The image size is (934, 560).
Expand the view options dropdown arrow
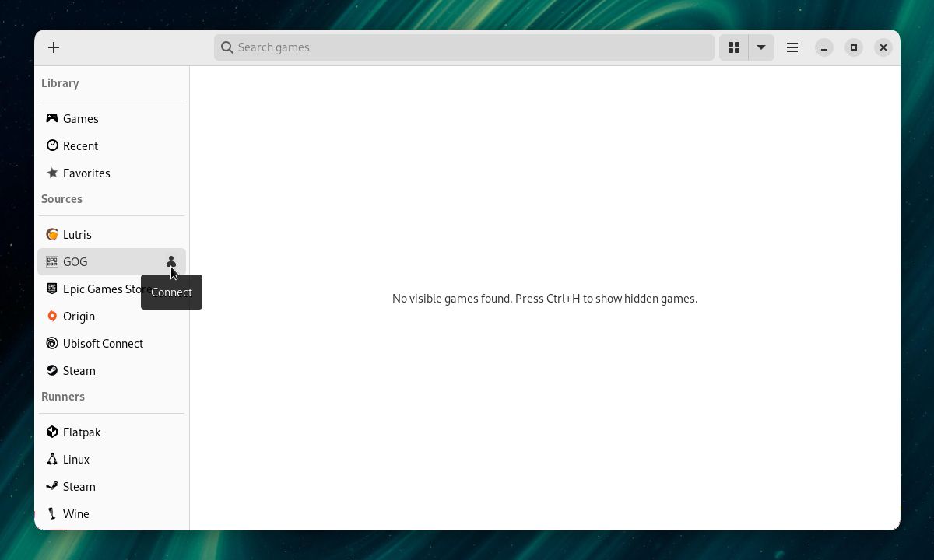pyautogui.click(x=761, y=47)
